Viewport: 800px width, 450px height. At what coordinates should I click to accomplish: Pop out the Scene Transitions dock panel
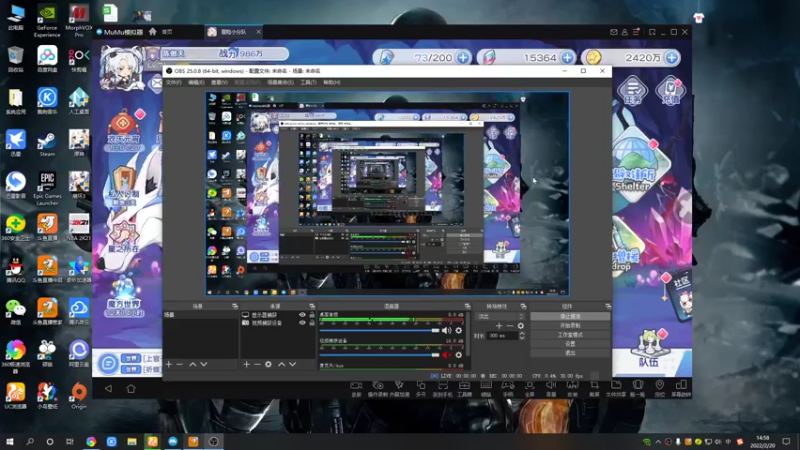click(x=523, y=306)
